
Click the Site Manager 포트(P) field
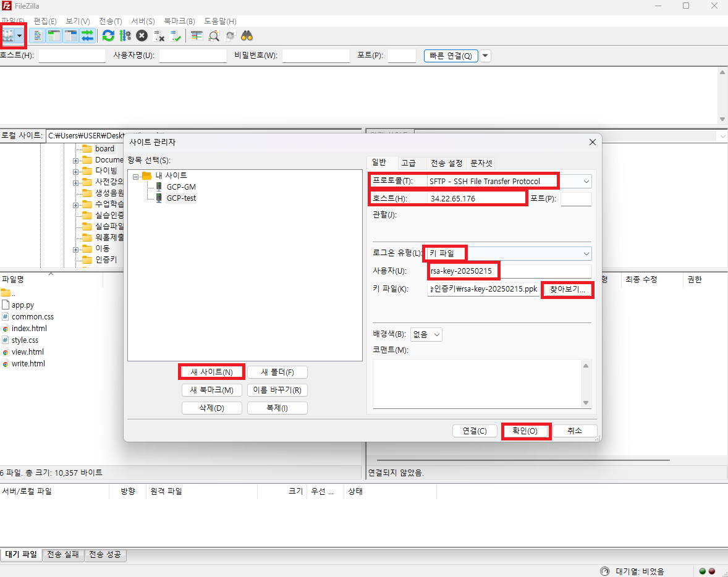[576, 199]
